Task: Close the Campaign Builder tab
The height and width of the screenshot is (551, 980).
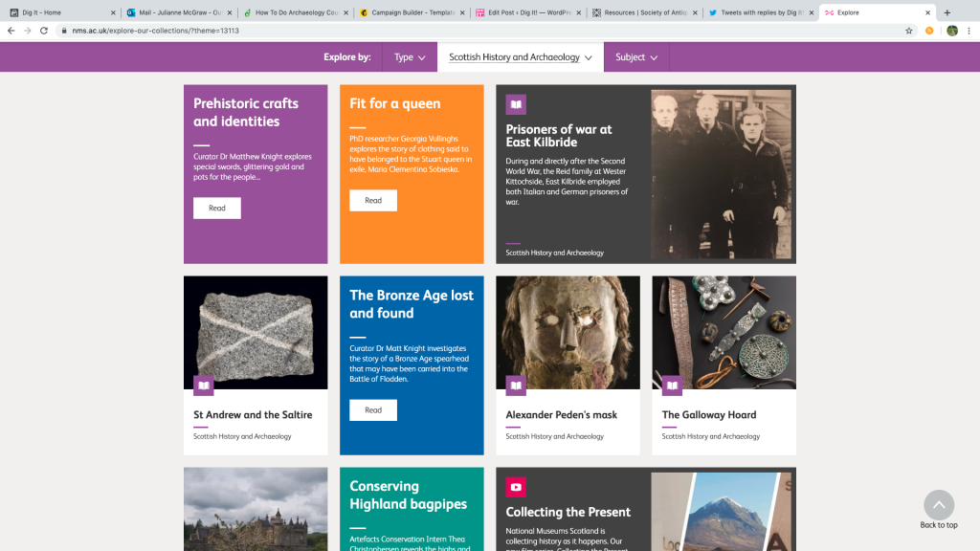Action: pyautogui.click(x=462, y=12)
